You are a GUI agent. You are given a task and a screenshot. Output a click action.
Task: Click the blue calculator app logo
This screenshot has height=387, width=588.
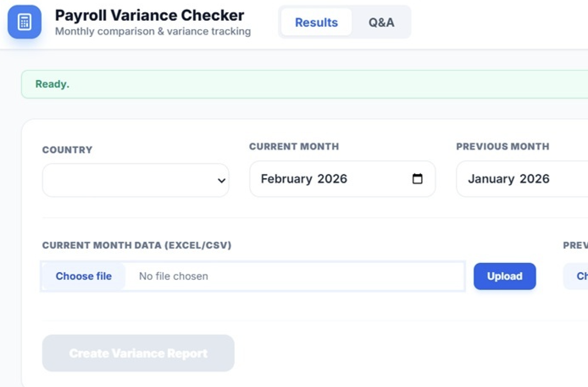point(25,22)
